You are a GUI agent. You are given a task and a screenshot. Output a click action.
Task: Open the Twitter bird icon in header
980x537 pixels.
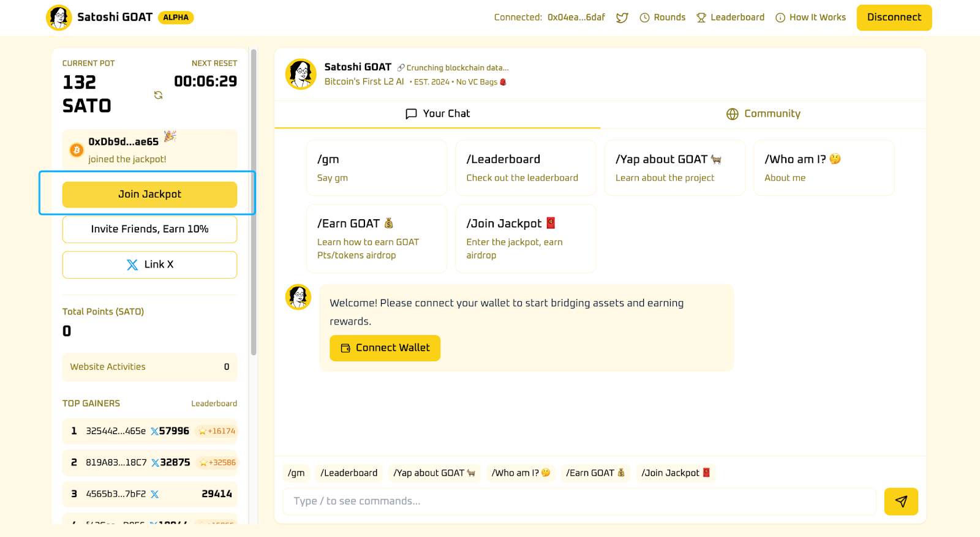(622, 18)
